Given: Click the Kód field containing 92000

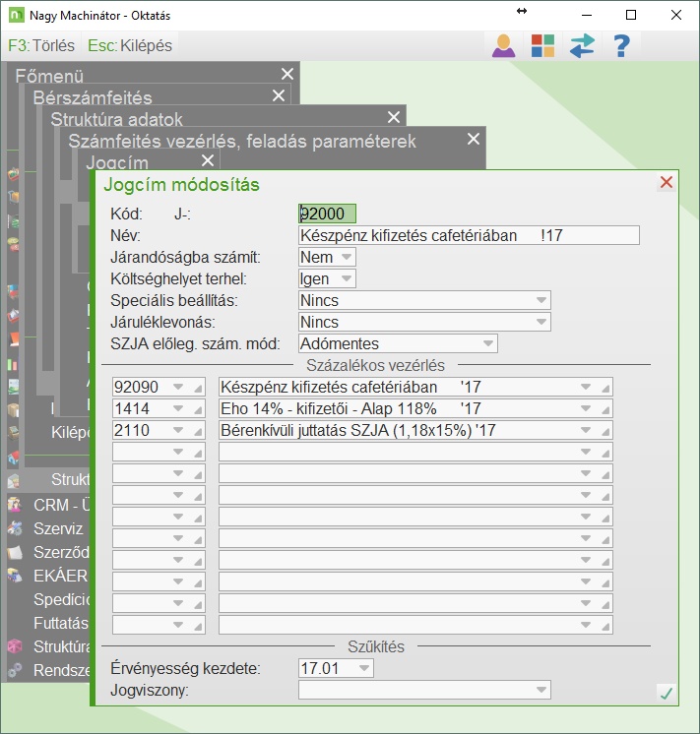Looking at the screenshot, I should pyautogui.click(x=327, y=214).
